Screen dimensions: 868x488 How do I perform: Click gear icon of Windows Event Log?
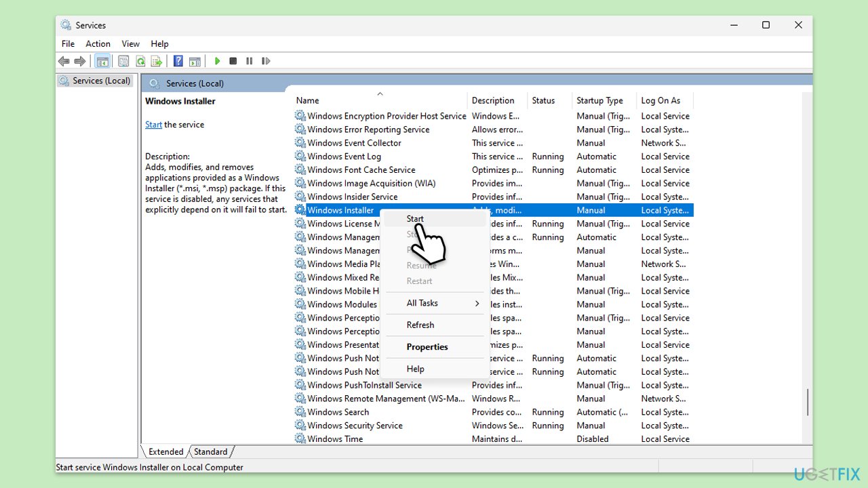(300, 157)
